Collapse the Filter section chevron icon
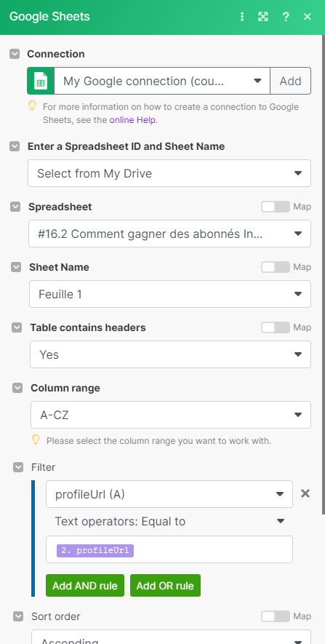The image size is (325, 644). point(18,467)
